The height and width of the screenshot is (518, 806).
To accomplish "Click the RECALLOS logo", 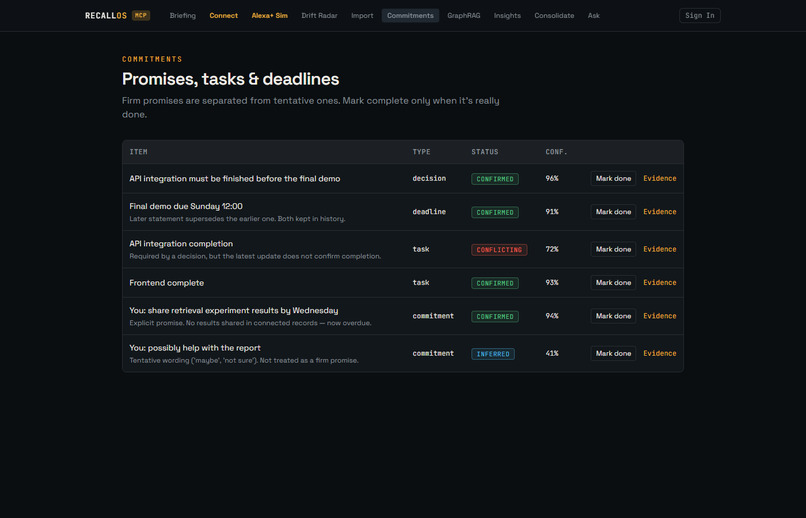I will (x=106, y=15).
